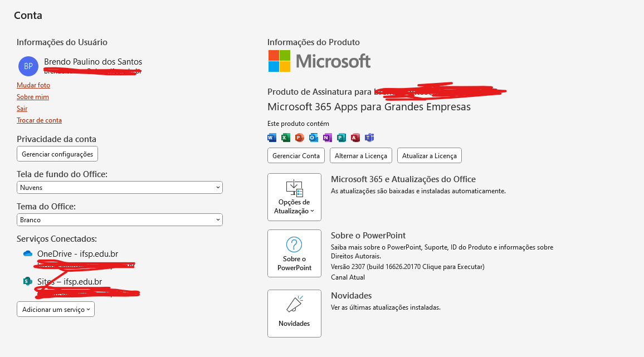This screenshot has width=644, height=357.
Task: Click the Outlook app icon
Action: (x=314, y=138)
